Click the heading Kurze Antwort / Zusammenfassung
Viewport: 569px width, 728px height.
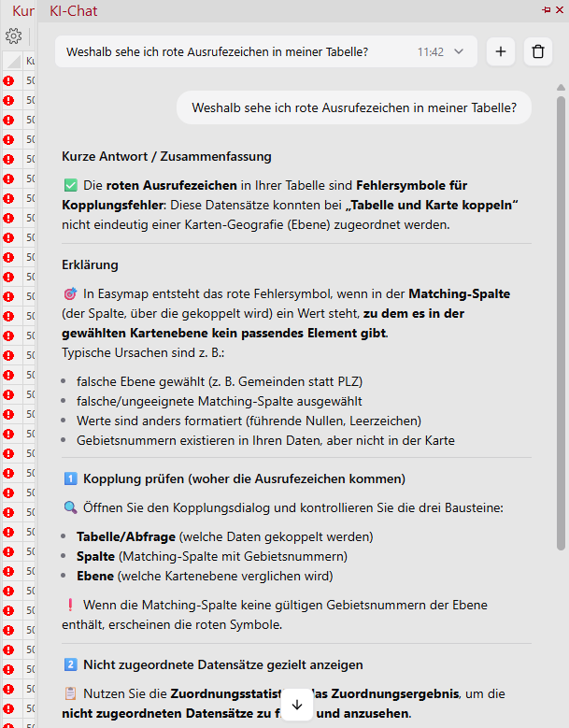point(166,156)
